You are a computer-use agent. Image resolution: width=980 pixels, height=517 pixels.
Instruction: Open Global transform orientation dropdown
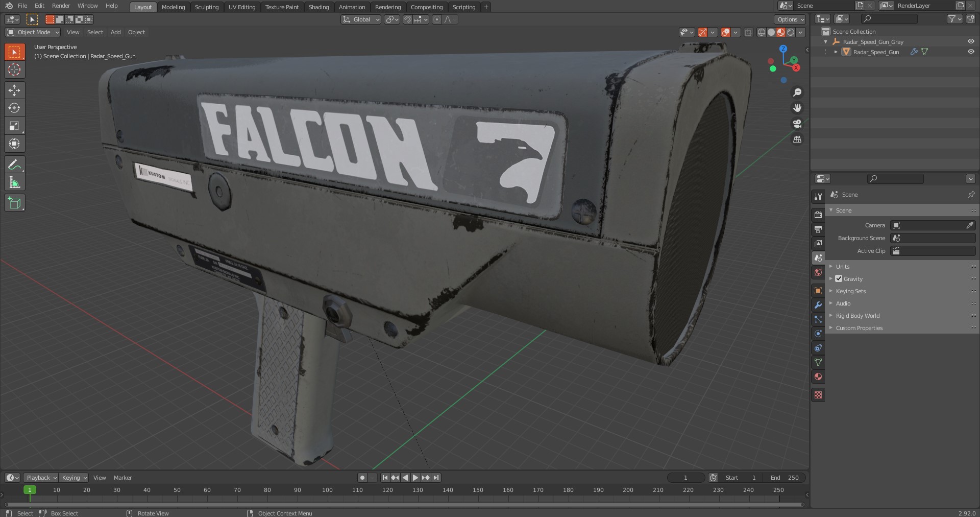pyautogui.click(x=361, y=19)
